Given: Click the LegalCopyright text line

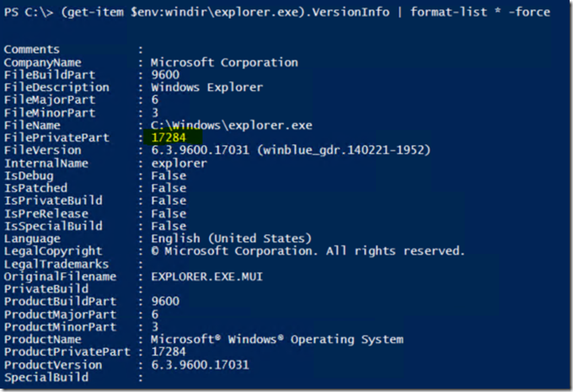Looking at the screenshot, I should point(308,251).
